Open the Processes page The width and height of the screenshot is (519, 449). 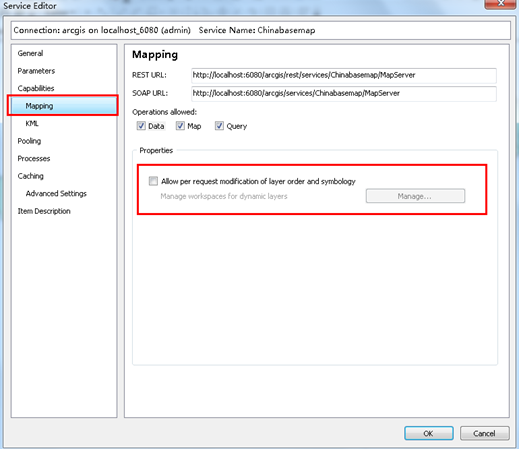pos(34,159)
